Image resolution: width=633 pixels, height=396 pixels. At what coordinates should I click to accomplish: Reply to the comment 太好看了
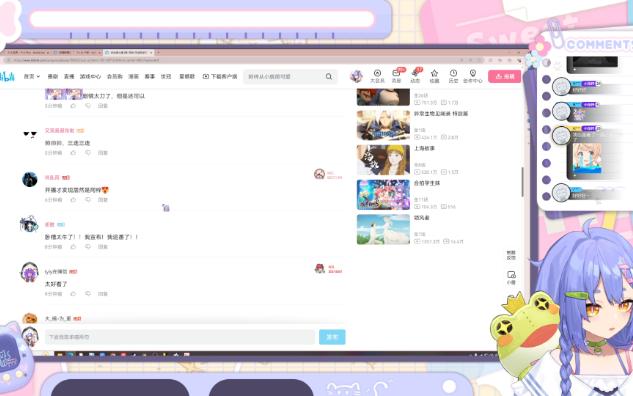(103, 294)
